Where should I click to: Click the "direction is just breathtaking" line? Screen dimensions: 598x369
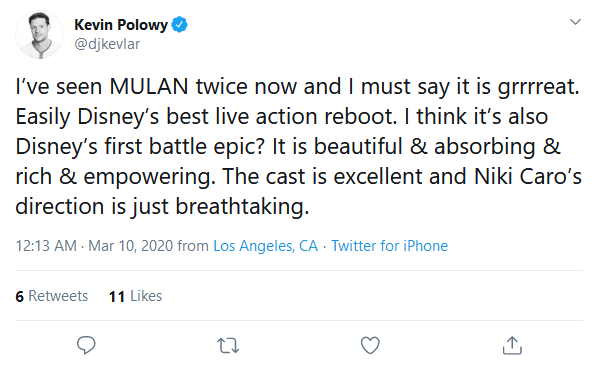[162, 206]
